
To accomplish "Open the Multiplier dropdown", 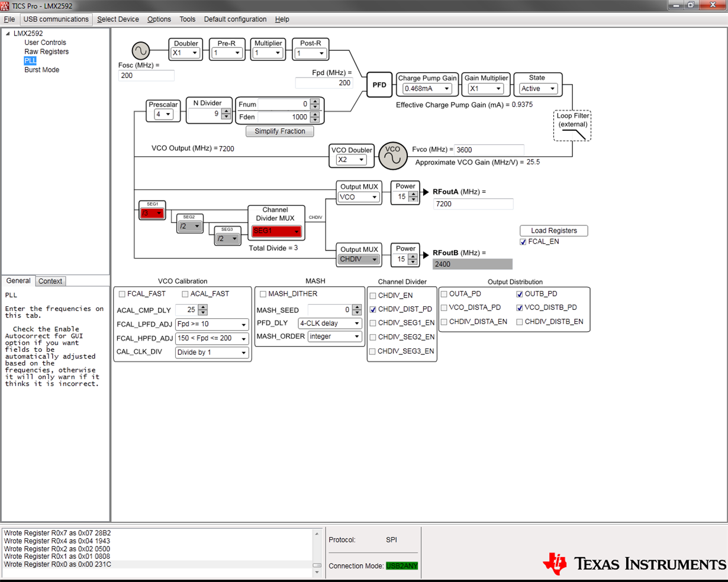I will point(268,53).
